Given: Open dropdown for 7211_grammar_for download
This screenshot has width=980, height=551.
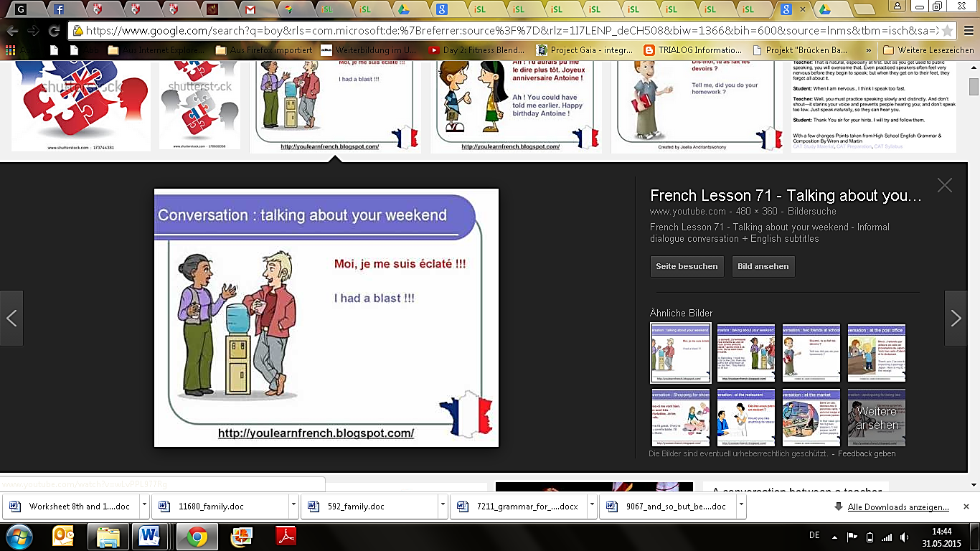Looking at the screenshot, I should (592, 506).
